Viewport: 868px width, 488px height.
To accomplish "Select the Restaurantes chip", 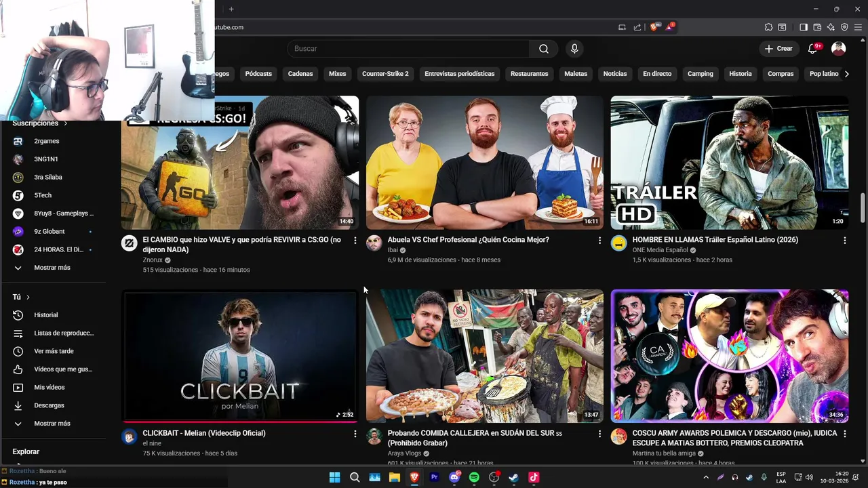I will tap(529, 74).
